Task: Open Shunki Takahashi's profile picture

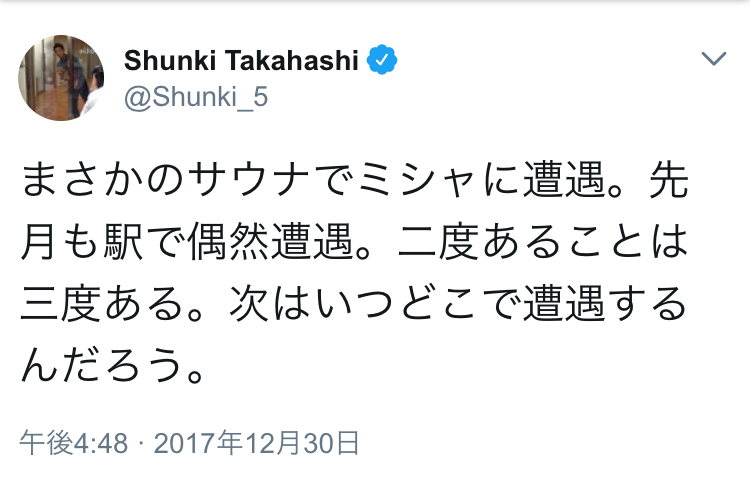Action: click(x=62, y=78)
